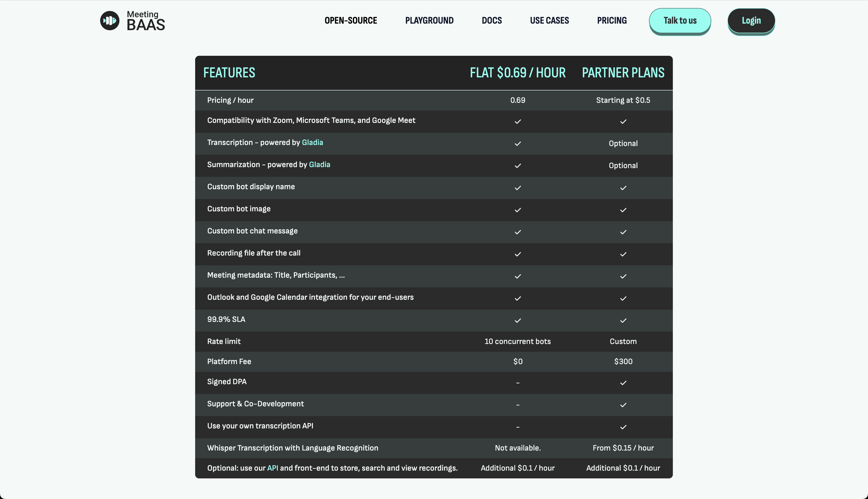Open the DOCS nav item
This screenshot has height=499, width=868.
pyautogui.click(x=492, y=21)
